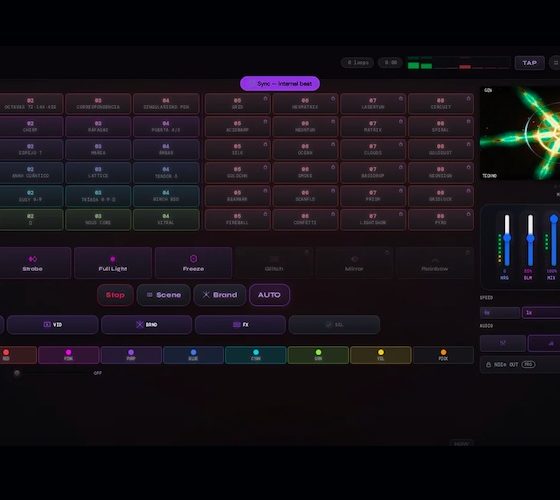Click the lock icon on the SMOKE pad
Image resolution: width=560 pixels, height=500 pixels.
coord(333,168)
